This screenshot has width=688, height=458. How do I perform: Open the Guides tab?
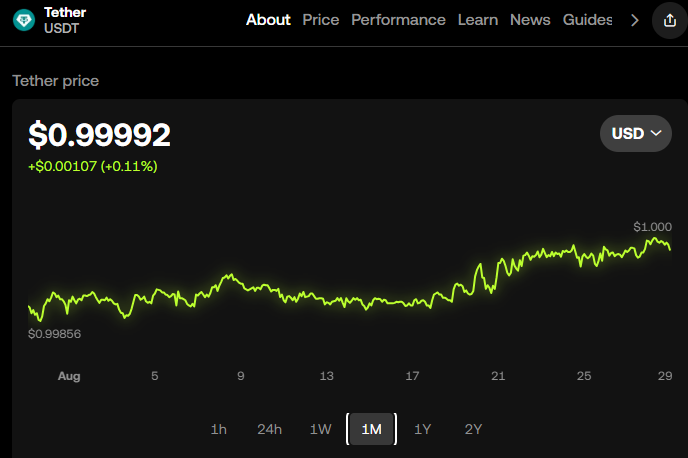(588, 20)
